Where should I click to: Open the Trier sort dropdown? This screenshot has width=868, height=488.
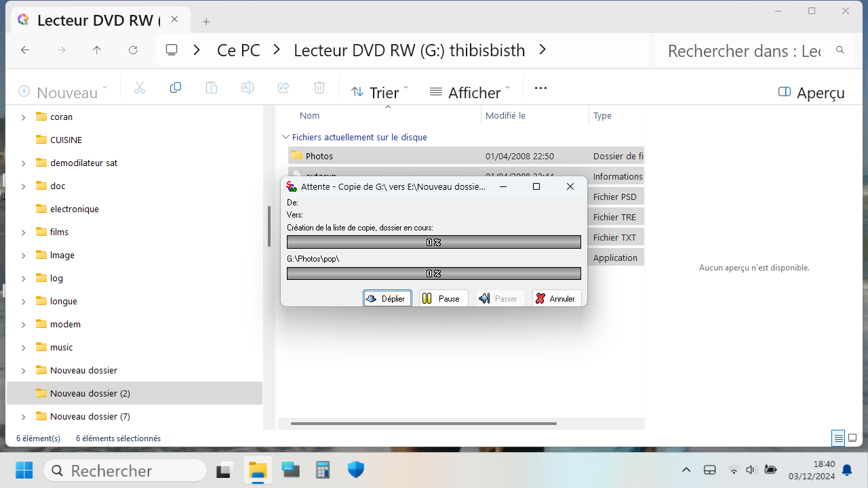click(379, 91)
